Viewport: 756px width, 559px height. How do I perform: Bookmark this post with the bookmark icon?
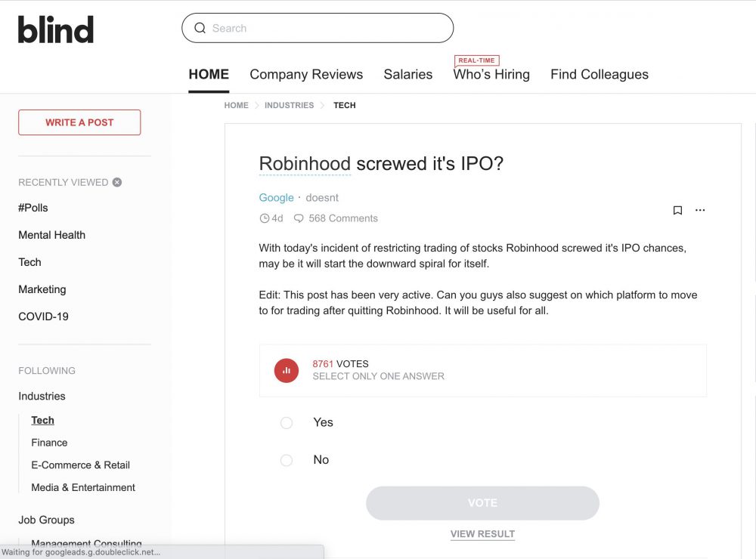point(677,210)
